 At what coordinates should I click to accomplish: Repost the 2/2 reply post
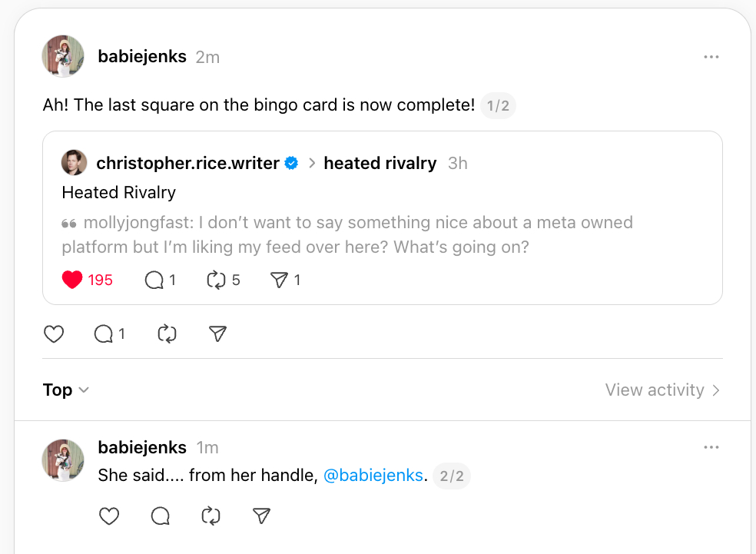coord(211,516)
